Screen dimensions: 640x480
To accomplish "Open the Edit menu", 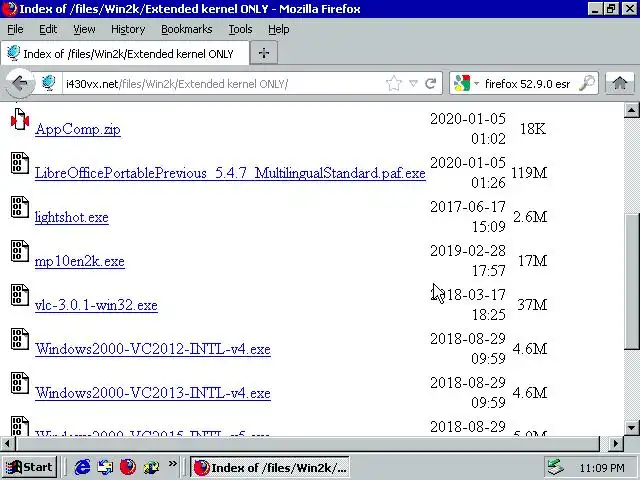I will [x=48, y=29].
